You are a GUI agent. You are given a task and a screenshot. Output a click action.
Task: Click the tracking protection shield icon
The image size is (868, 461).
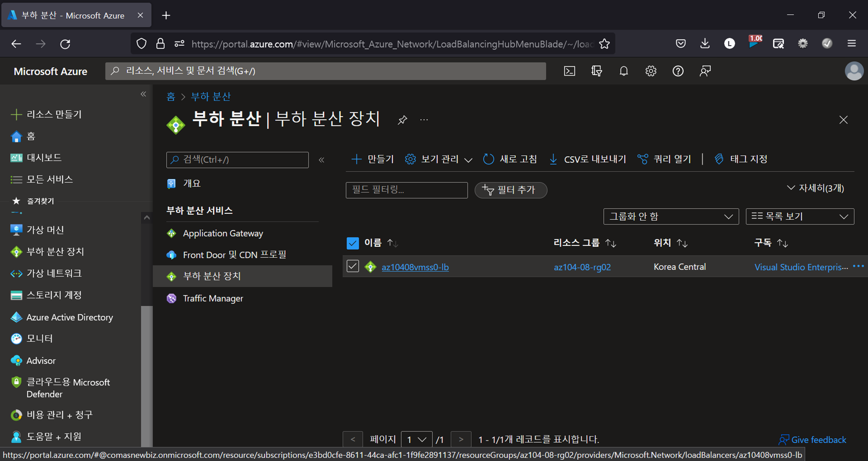coord(141,44)
